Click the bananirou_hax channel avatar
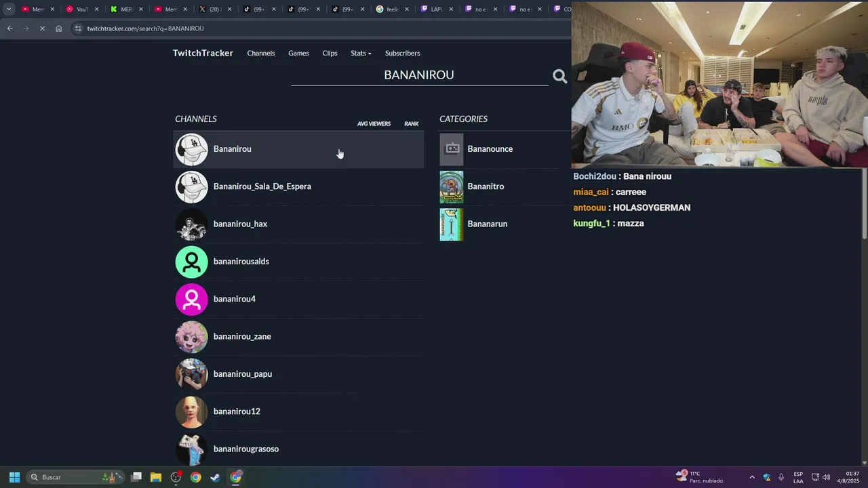 192,224
